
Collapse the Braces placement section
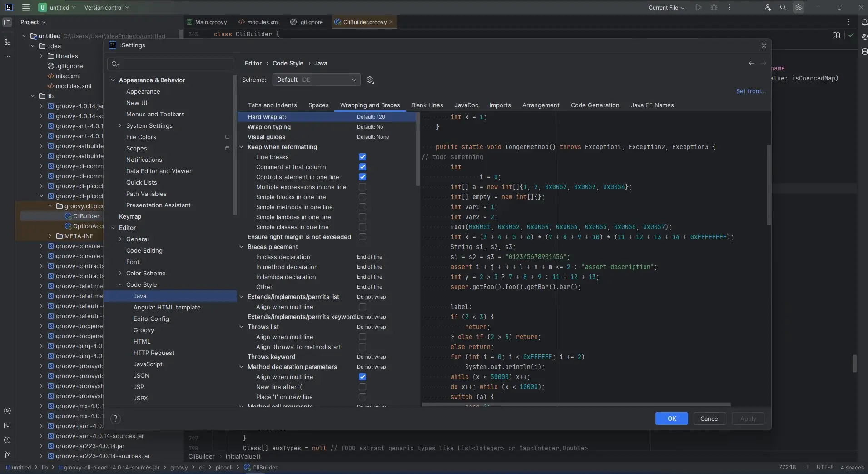[242, 247]
